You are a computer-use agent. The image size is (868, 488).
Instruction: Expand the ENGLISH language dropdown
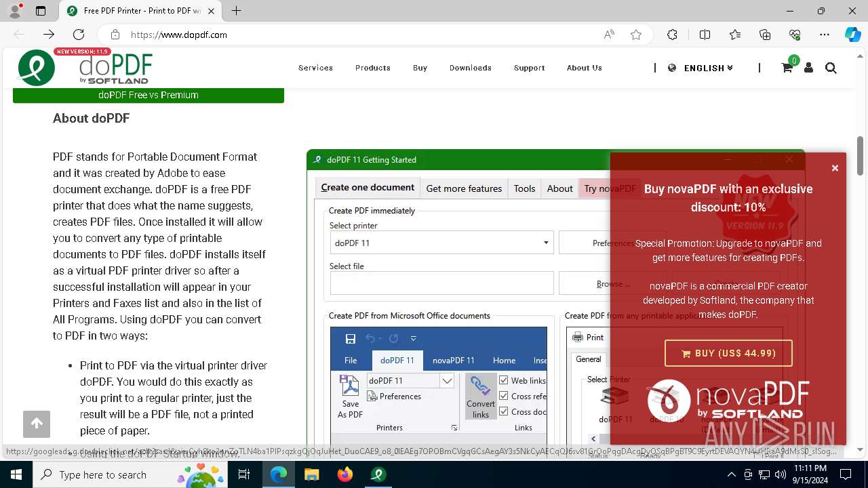tap(708, 68)
